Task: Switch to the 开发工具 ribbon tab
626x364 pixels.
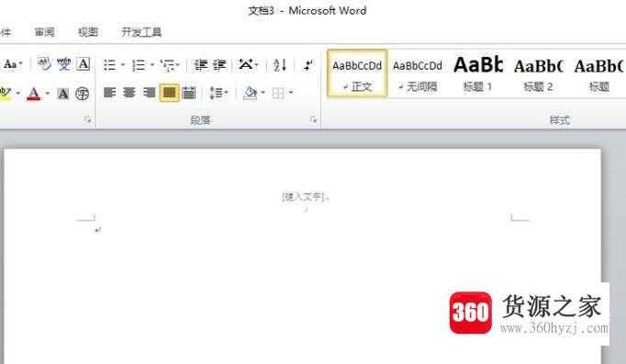Action: 141,32
